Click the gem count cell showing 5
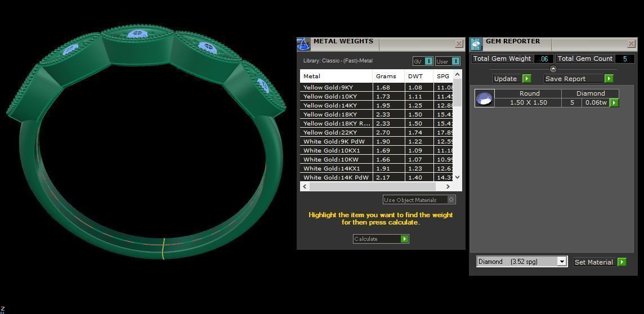 tap(572, 102)
